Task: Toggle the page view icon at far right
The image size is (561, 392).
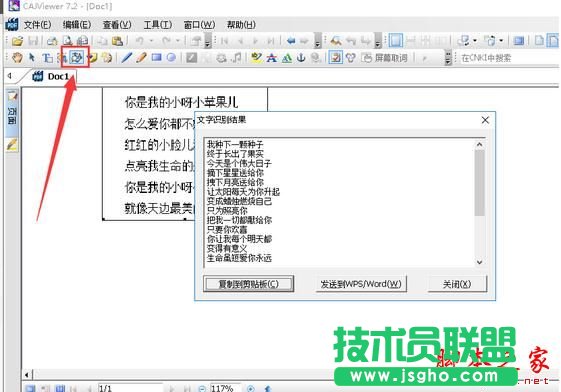Action: pyautogui.click(x=553, y=41)
